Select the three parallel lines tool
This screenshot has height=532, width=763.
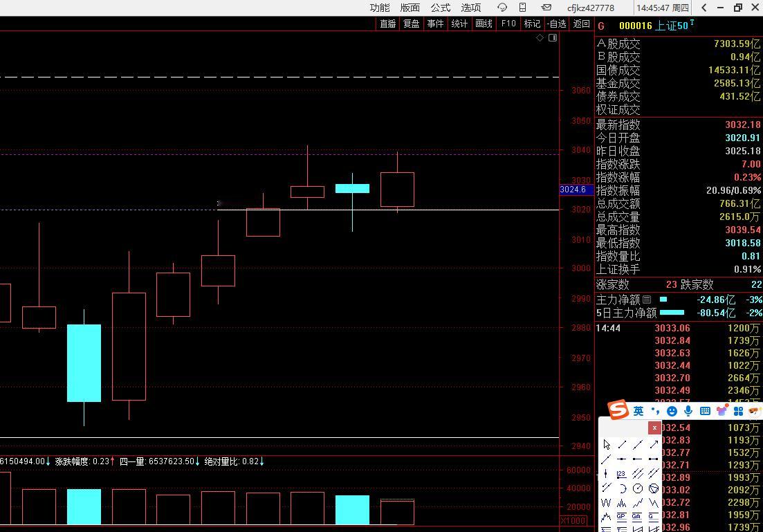638,474
